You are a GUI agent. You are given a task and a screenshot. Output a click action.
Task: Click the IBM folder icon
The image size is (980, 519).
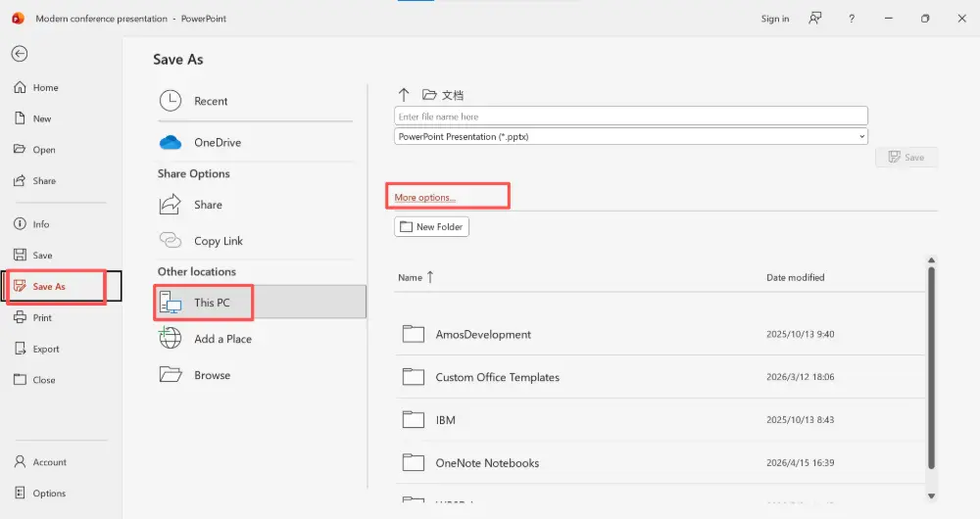(414, 419)
